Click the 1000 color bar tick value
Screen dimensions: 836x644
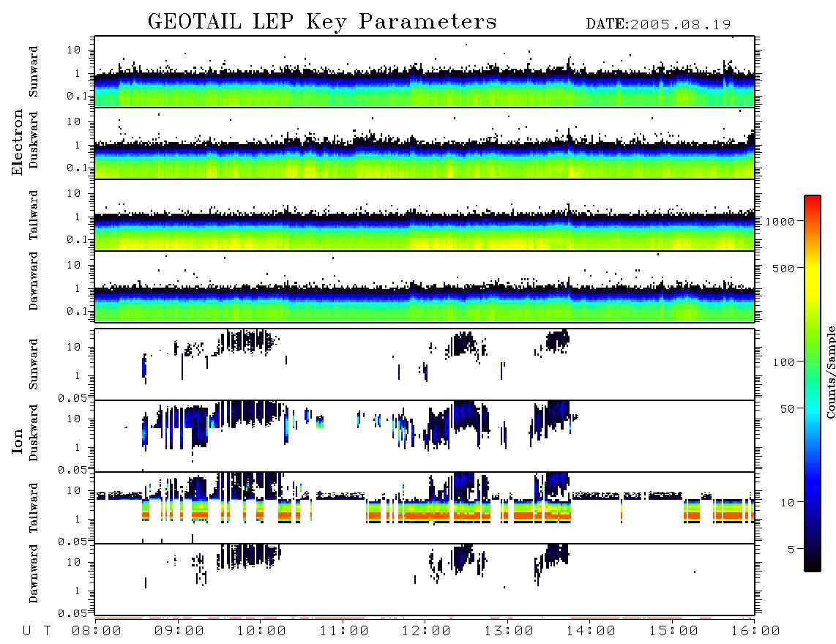780,221
